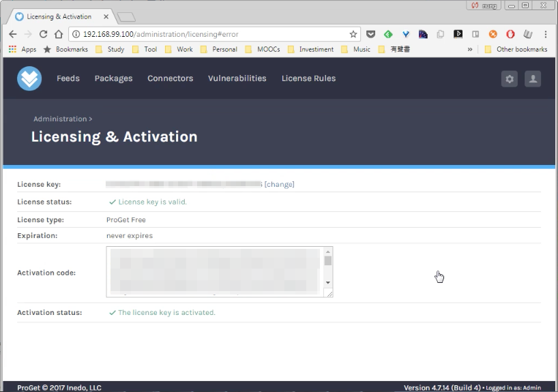Image resolution: width=558 pixels, height=392 pixels.
Task: Open the Bookmarks star shortcut
Action: (65, 49)
